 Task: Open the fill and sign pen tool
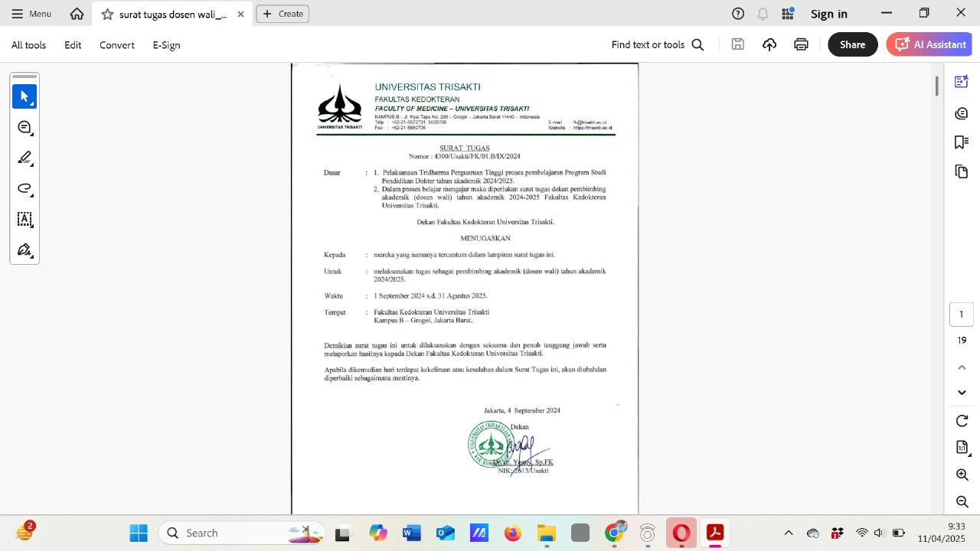pos(24,249)
